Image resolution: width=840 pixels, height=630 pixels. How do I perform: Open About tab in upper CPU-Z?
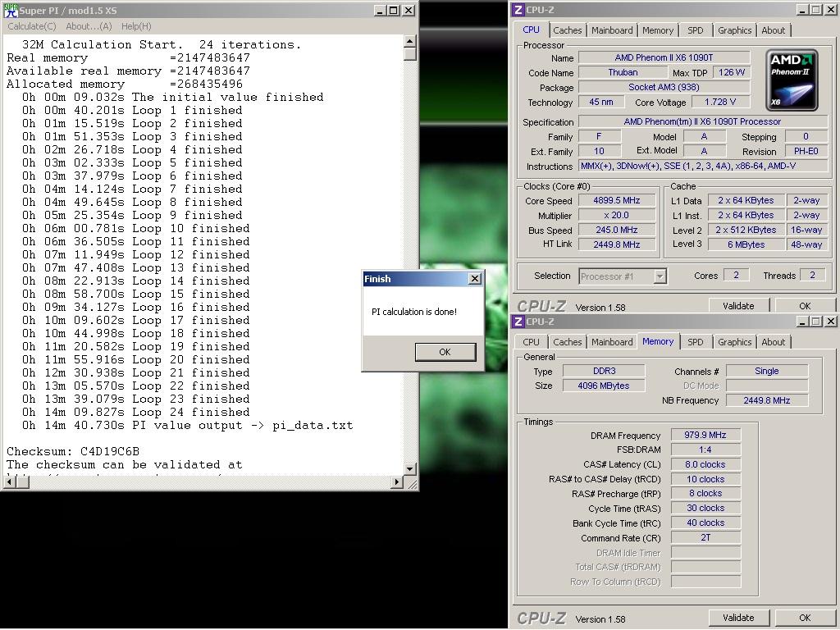click(774, 30)
